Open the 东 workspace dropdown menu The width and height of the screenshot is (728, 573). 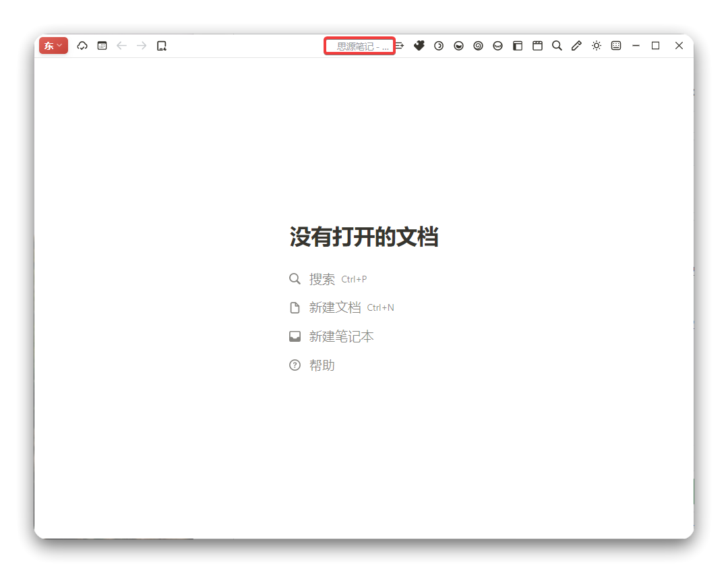coord(53,45)
